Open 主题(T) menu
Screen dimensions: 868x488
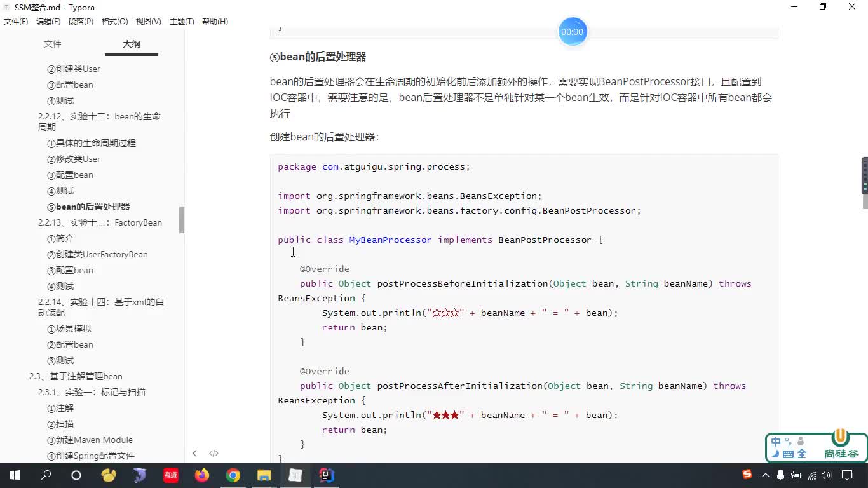(182, 22)
